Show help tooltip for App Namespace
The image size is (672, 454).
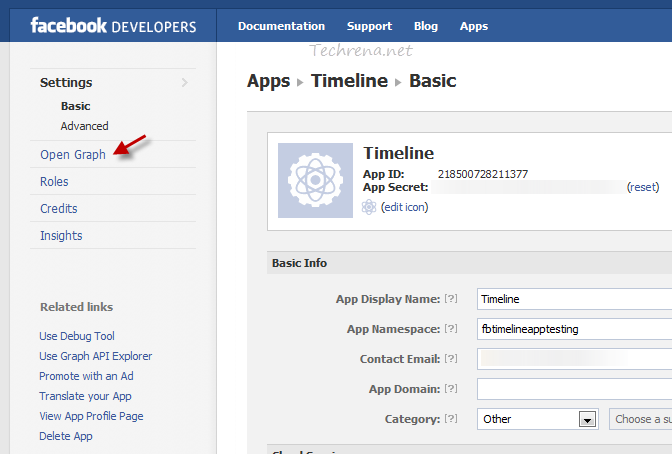click(x=451, y=328)
